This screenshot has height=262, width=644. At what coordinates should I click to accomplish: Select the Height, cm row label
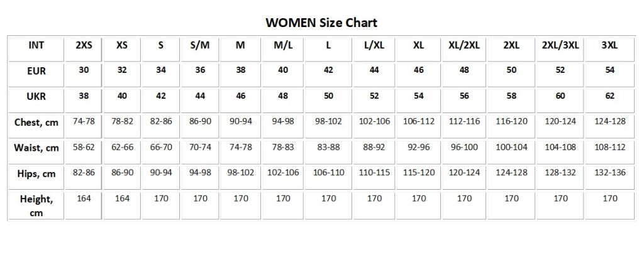(36, 206)
